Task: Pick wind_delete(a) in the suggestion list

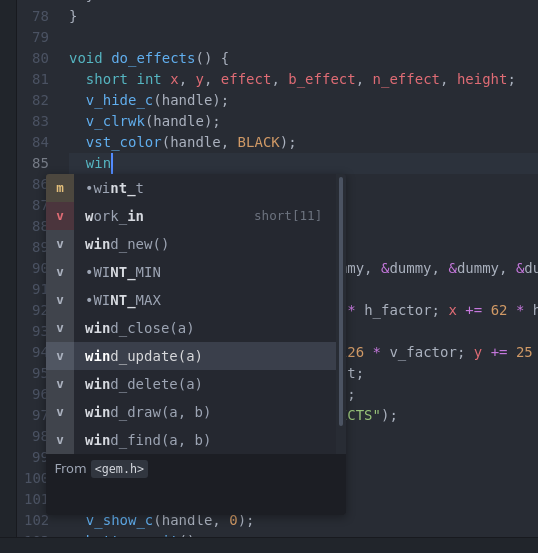Action: pyautogui.click(x=191, y=384)
